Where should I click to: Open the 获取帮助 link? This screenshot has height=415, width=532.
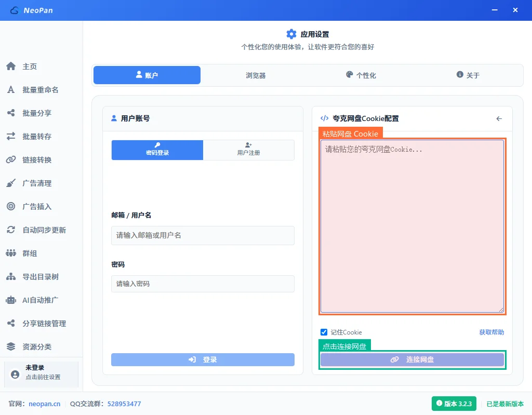pos(491,332)
